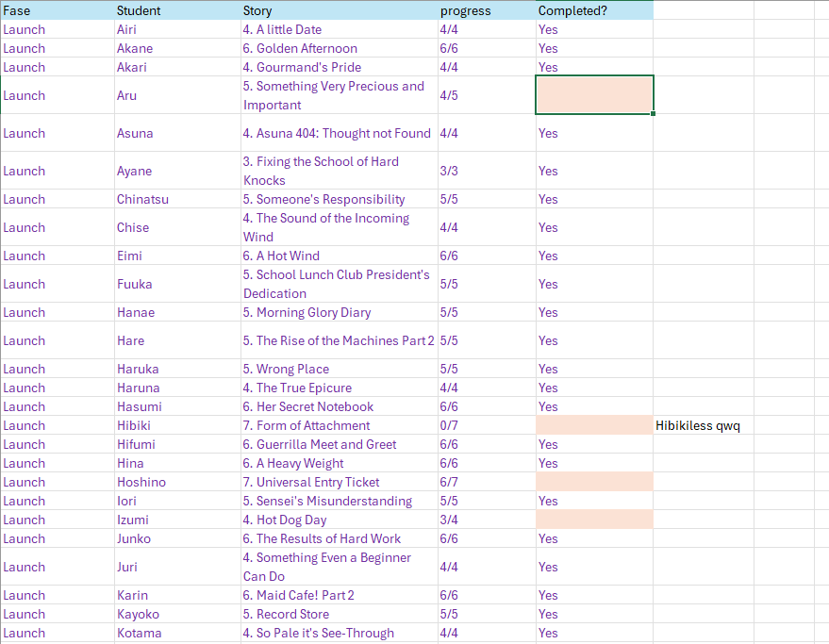
Task: Select the empty Completed cell in Izumi's row
Action: click(594, 520)
